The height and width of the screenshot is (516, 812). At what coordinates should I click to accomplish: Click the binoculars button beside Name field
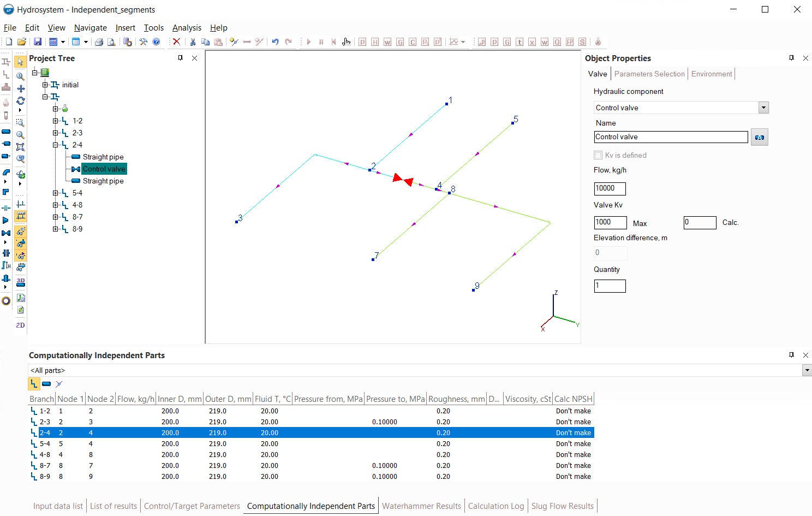click(759, 137)
